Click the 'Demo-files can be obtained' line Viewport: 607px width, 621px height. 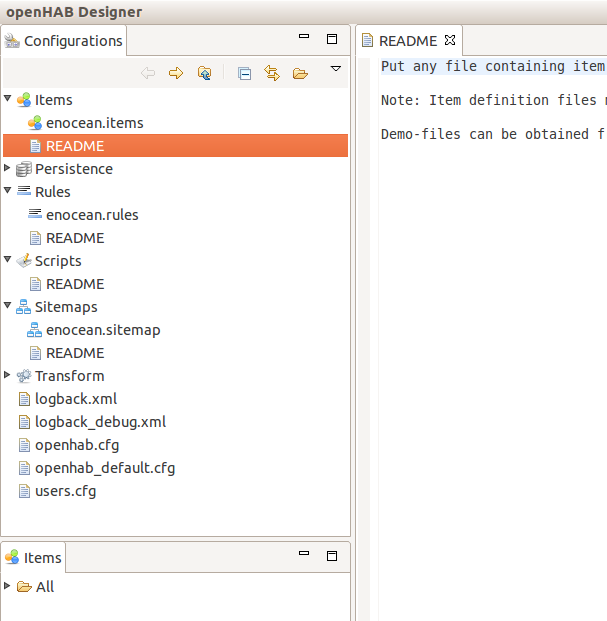click(x=493, y=134)
